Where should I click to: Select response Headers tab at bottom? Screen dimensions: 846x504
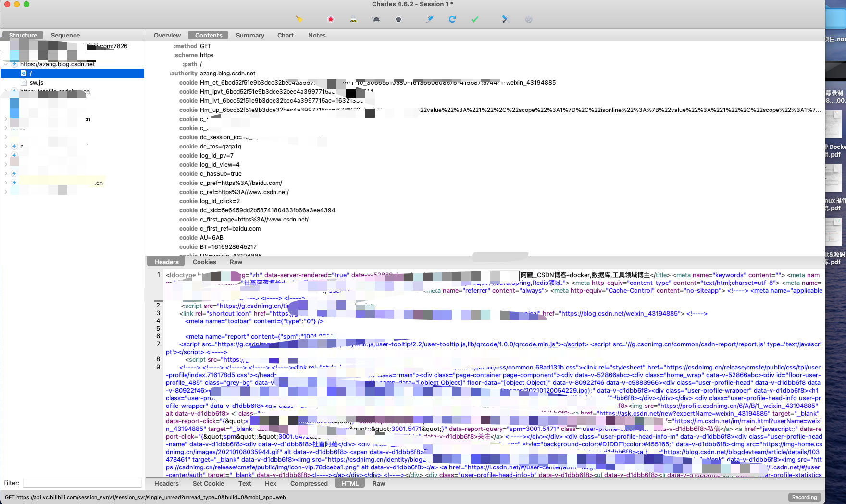click(166, 483)
